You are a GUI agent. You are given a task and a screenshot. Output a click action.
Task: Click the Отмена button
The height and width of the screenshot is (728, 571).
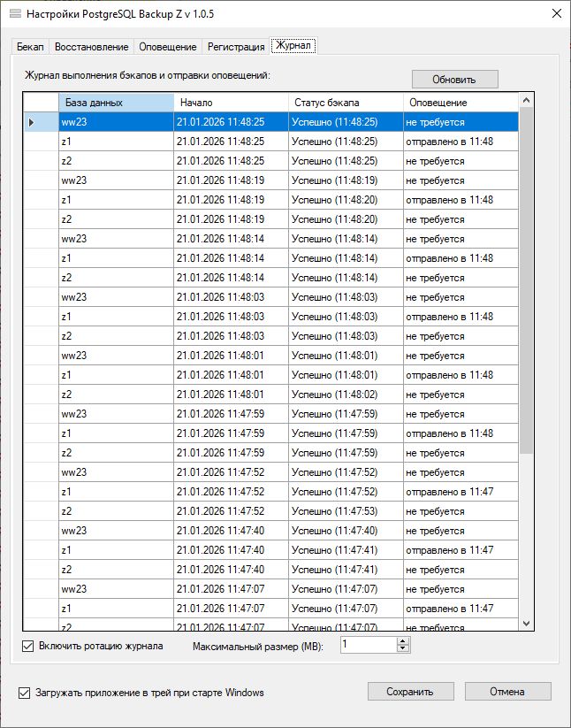click(508, 692)
